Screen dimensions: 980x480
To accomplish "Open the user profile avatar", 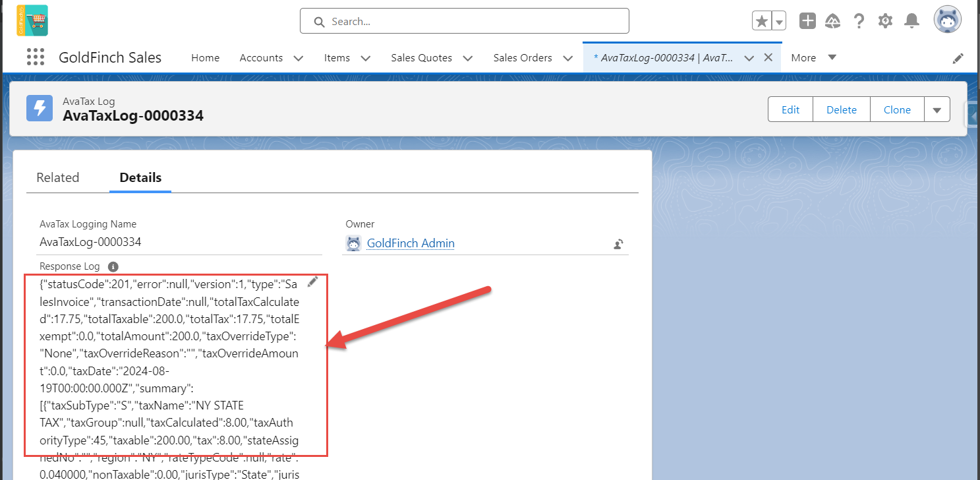I will [947, 20].
